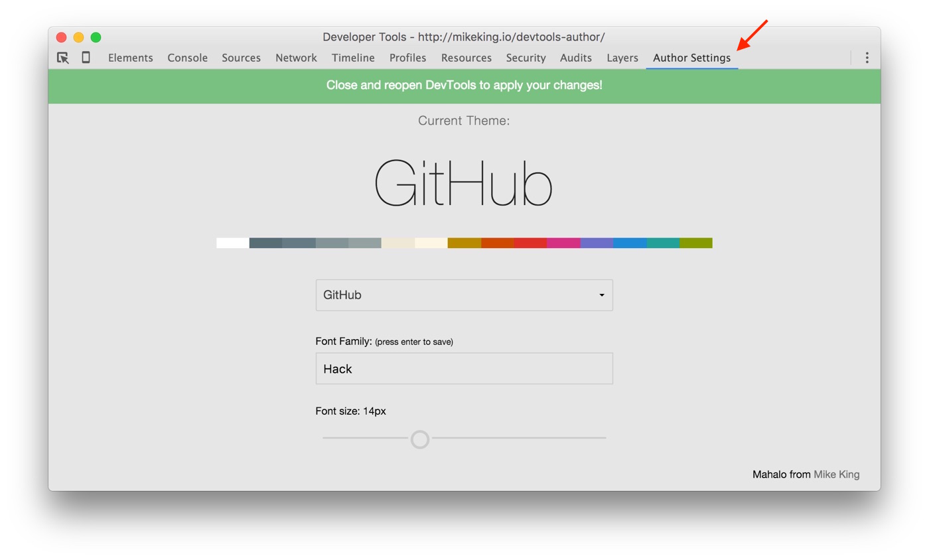Select the purple palette swatch

pos(597,243)
